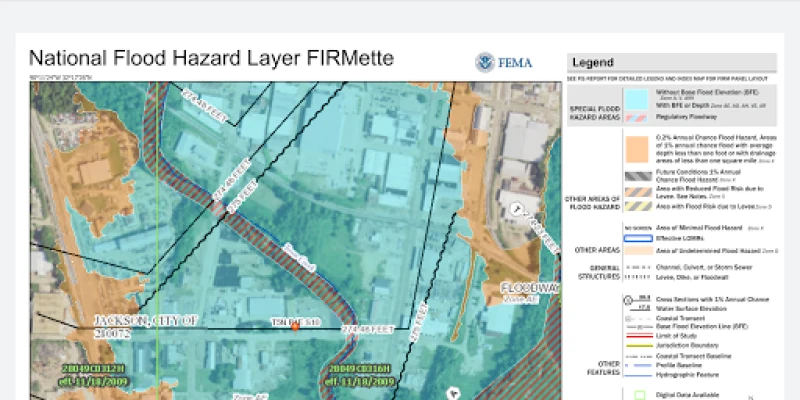Click the orange survey point marker on the map

click(x=295, y=327)
